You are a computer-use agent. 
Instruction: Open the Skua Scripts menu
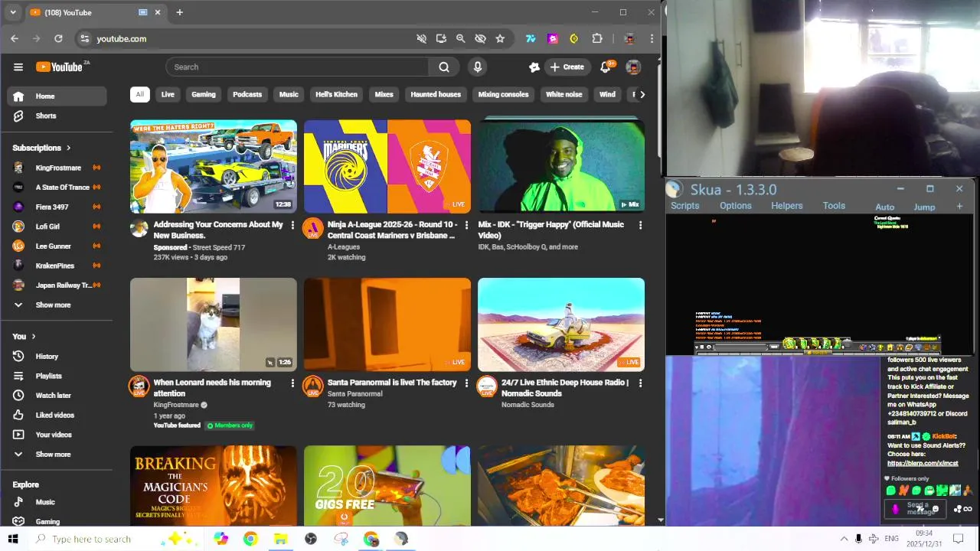pyautogui.click(x=684, y=206)
